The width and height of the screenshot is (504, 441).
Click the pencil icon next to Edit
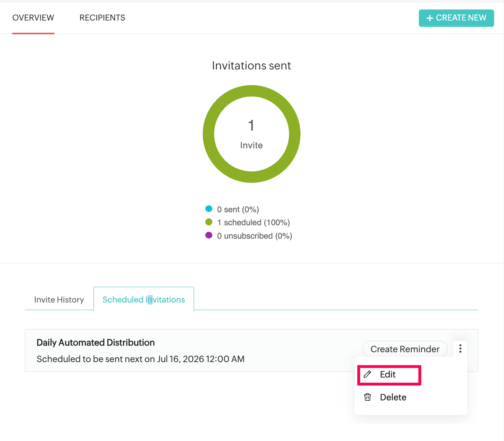click(x=367, y=374)
